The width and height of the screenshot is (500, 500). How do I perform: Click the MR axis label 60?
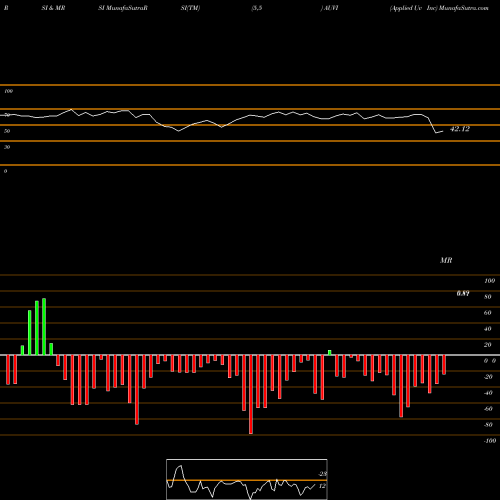(488, 313)
